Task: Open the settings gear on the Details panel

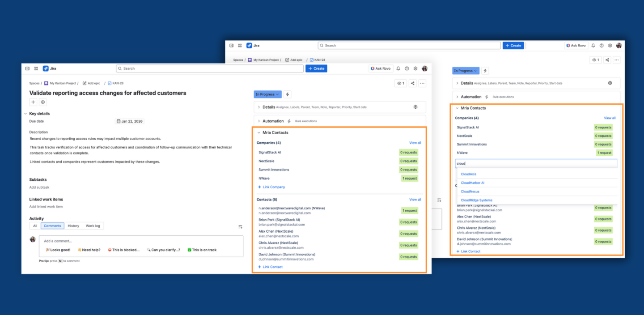Action: coord(415,106)
